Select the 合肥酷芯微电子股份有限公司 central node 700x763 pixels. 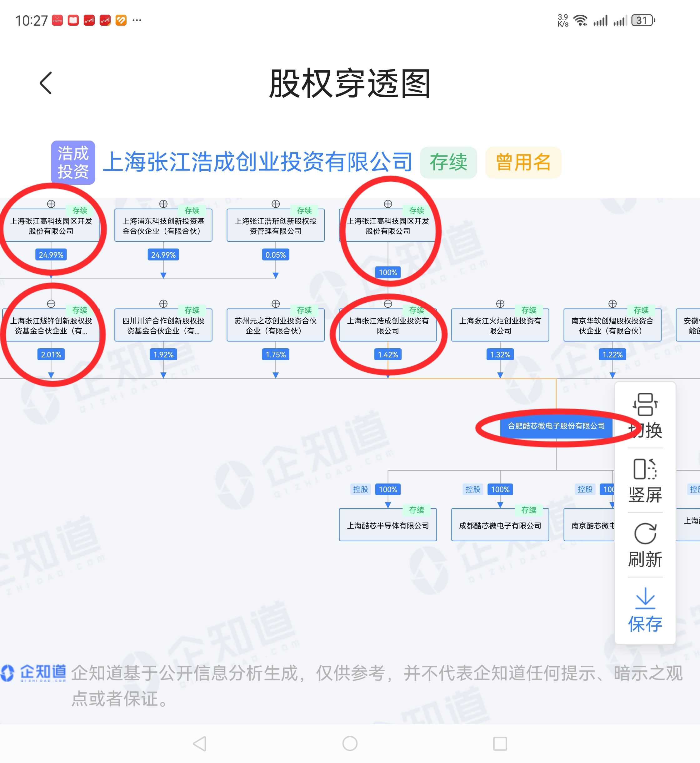[x=556, y=426]
